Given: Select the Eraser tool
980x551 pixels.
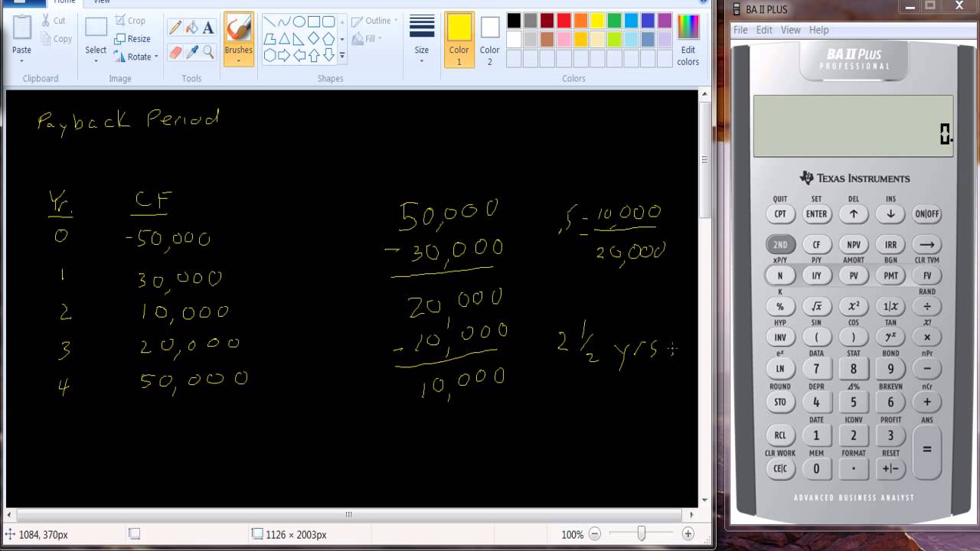Looking at the screenshot, I should [175, 52].
